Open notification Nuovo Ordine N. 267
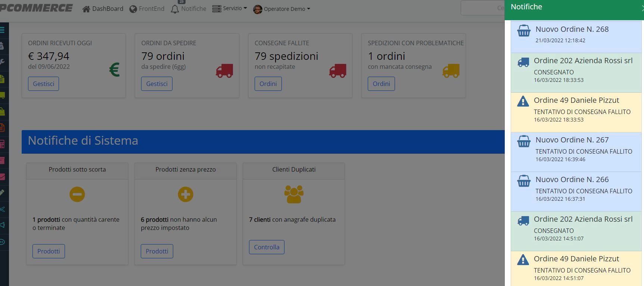The image size is (644, 286). pos(576,152)
